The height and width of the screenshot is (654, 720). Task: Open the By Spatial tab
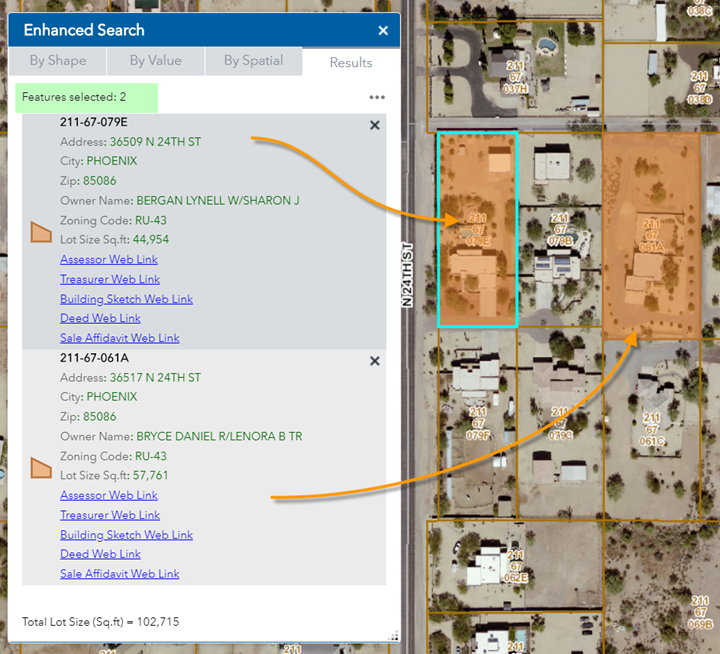coord(253,61)
